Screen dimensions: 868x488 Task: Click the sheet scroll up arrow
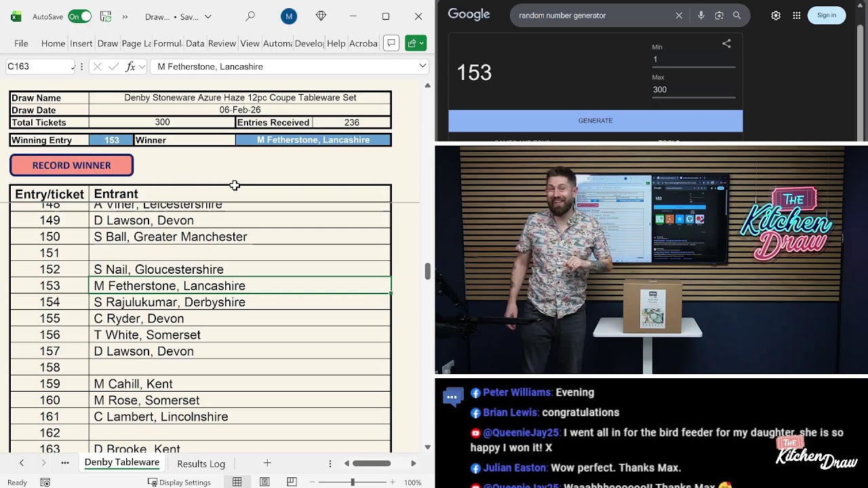tap(427, 85)
